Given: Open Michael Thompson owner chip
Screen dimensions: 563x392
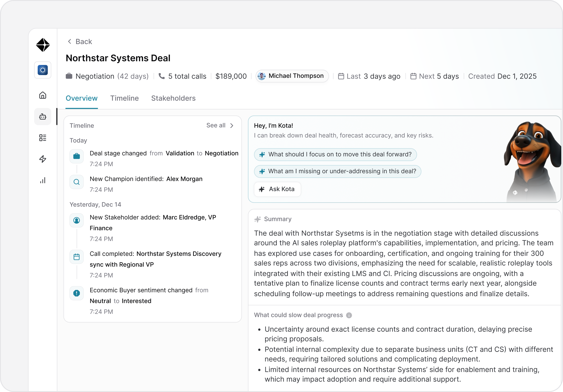Looking at the screenshot, I should 292,76.
